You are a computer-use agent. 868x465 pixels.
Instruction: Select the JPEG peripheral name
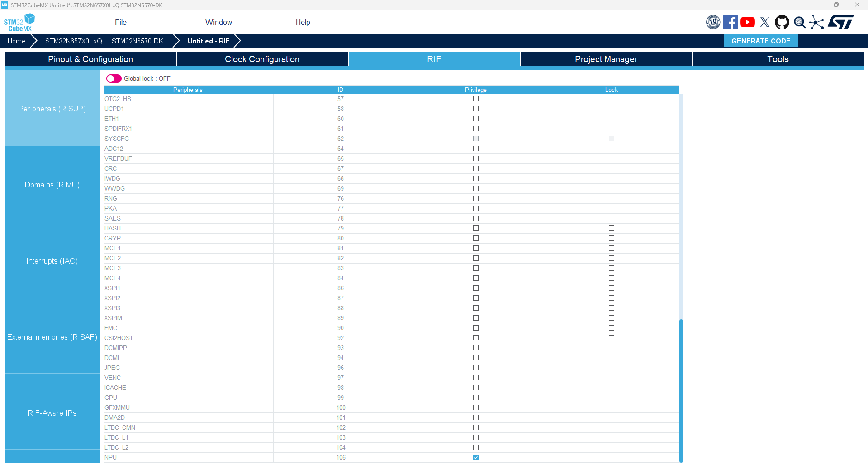(112, 368)
